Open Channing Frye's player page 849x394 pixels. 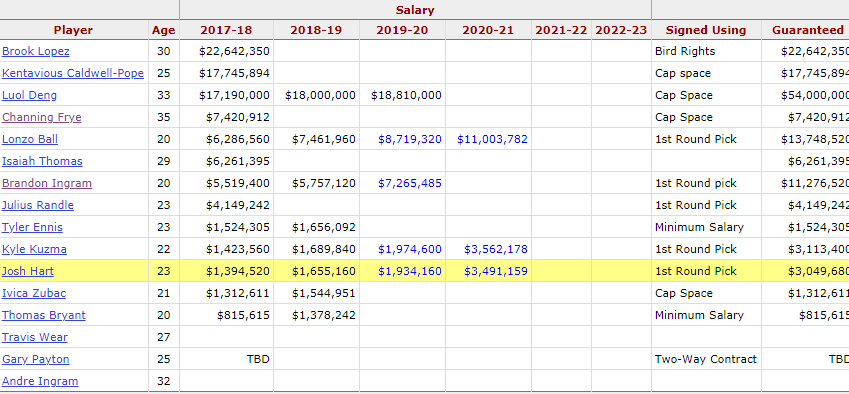pyautogui.click(x=42, y=117)
